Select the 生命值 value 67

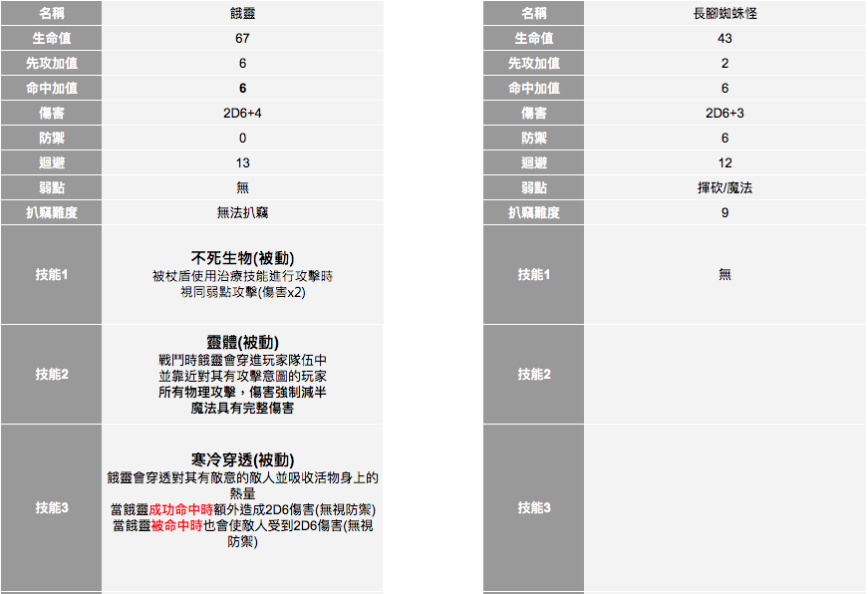[x=242, y=38]
